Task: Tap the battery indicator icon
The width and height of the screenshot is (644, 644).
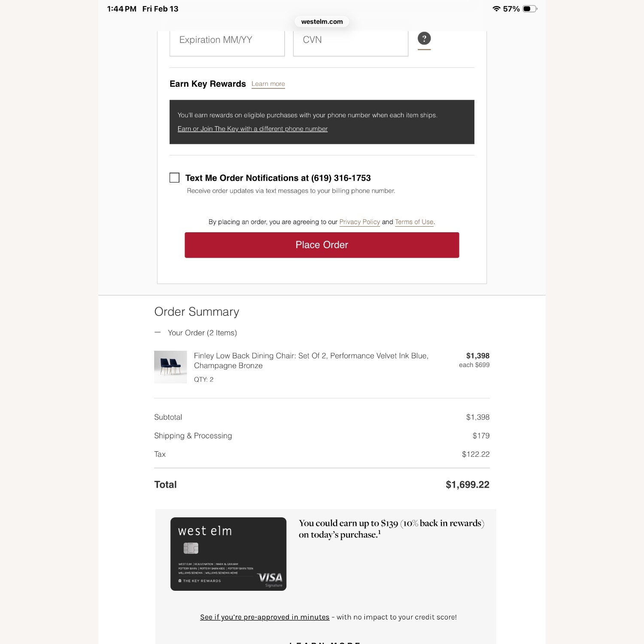Action: pyautogui.click(x=529, y=9)
